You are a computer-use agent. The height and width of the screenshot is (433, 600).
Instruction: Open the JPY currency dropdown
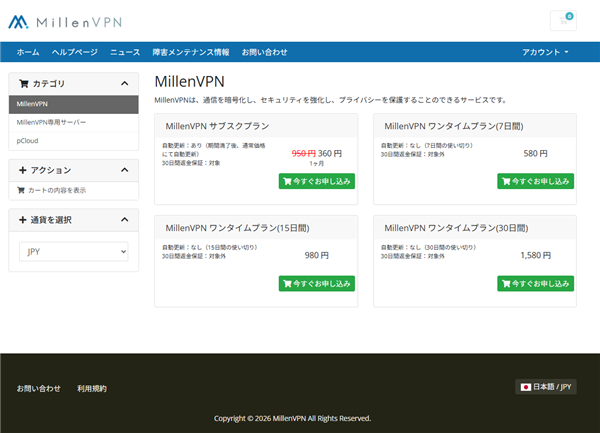pos(73,252)
